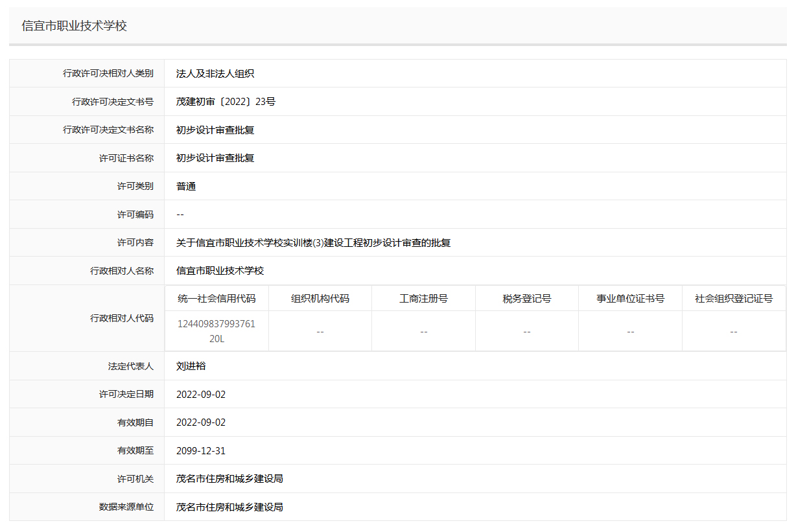
Task: Select the document number 茂建初审〔2022〕23号
Action: click(x=226, y=102)
